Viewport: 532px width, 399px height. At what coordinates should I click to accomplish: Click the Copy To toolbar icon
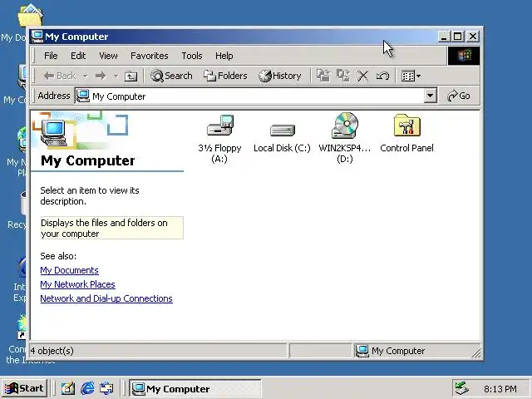pos(343,76)
